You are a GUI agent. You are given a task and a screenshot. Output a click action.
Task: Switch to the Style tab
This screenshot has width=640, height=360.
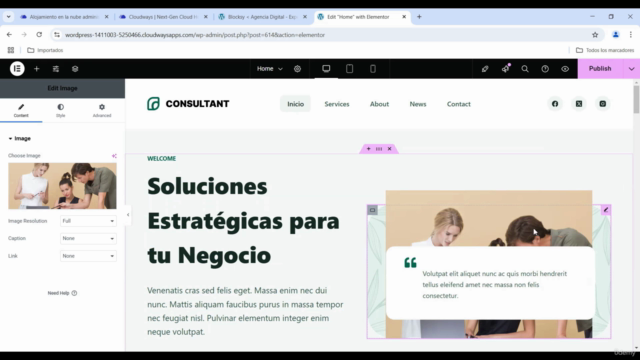pos(60,110)
